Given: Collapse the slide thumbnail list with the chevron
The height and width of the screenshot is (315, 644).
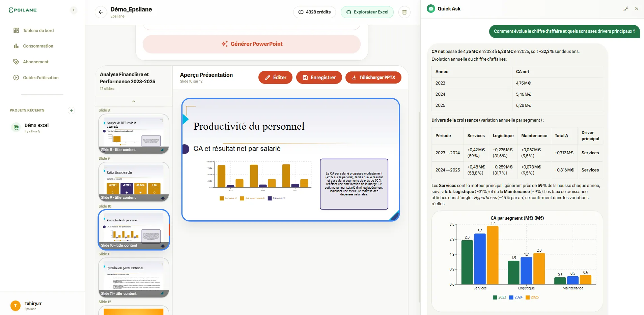Looking at the screenshot, I should coord(134,101).
